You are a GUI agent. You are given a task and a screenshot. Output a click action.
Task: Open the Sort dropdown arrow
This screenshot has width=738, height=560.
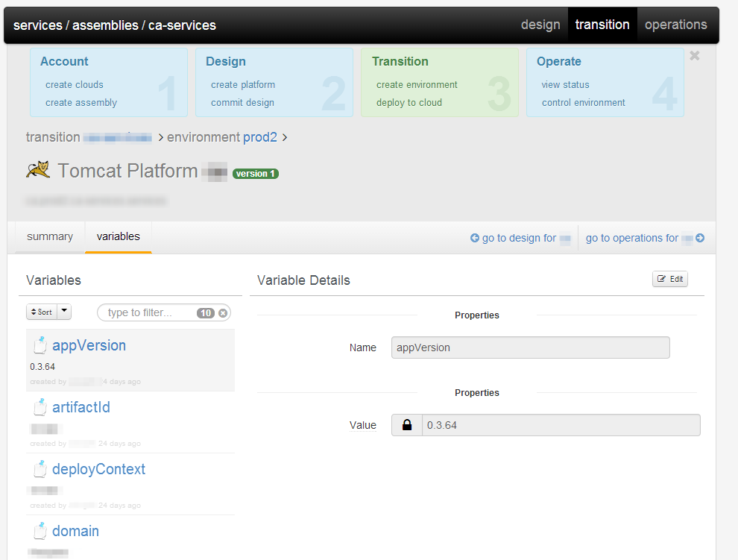tap(64, 312)
